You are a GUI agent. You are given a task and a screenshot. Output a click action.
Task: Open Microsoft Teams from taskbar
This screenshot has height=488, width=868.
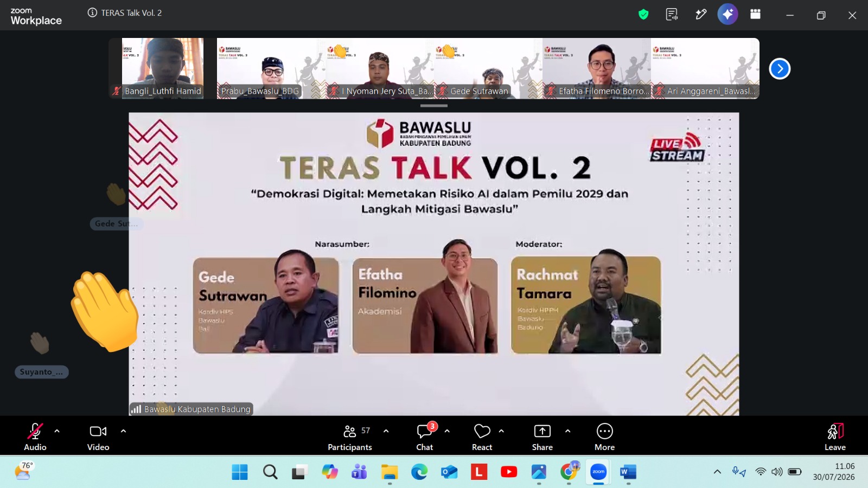[x=359, y=472]
